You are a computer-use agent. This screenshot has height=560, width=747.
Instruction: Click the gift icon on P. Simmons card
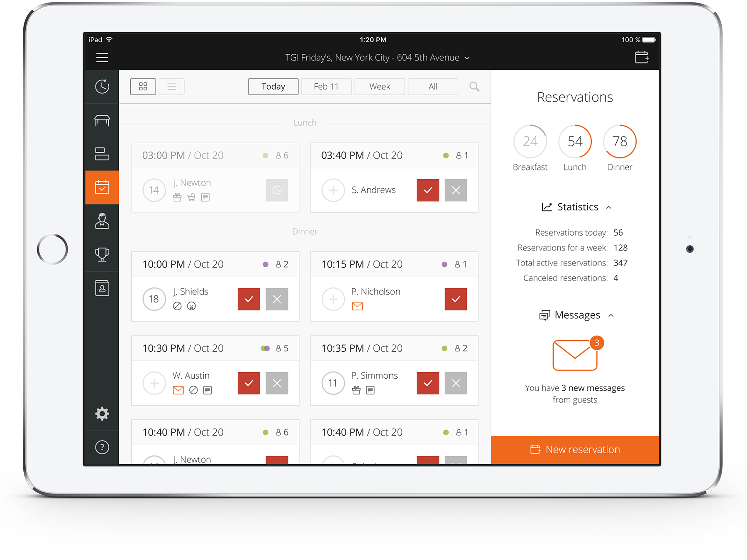click(356, 390)
